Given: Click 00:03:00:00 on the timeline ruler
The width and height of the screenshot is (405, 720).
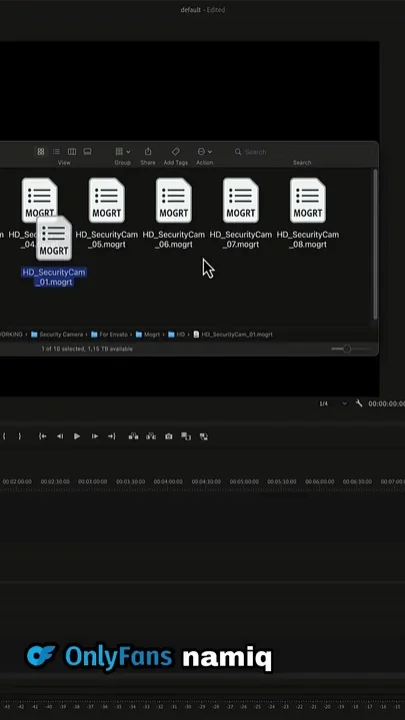Looking at the screenshot, I should [92, 482].
